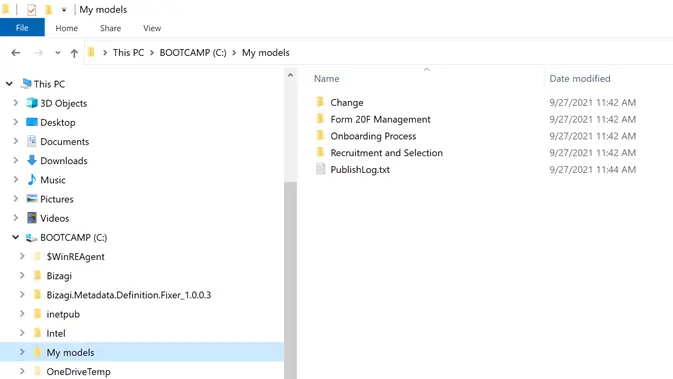Select the PublishLog.txt file icon
Viewport: 673px width, 379px height.
(x=321, y=169)
